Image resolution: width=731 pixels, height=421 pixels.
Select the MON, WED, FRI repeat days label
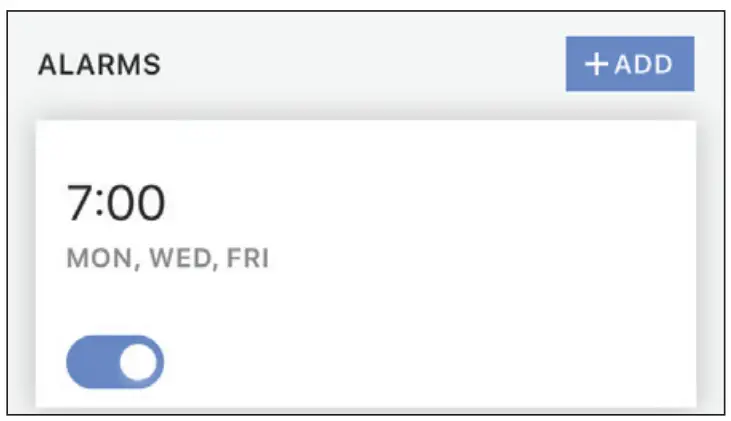click(x=167, y=259)
